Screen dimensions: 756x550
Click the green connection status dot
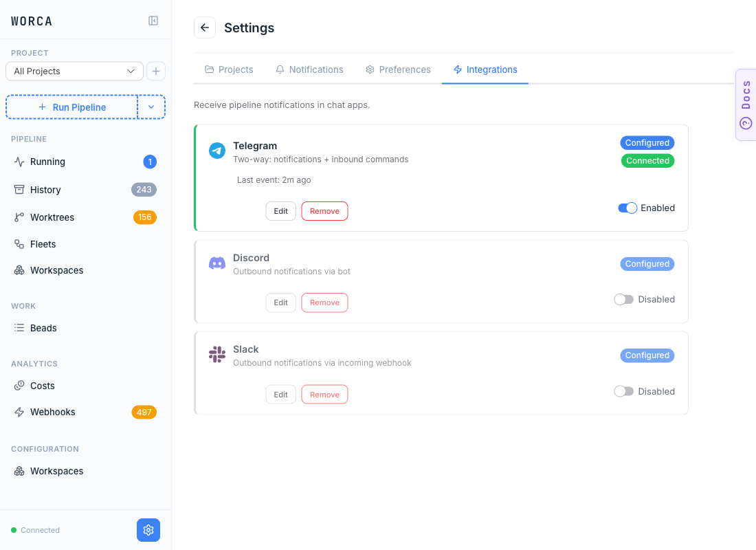click(x=14, y=530)
